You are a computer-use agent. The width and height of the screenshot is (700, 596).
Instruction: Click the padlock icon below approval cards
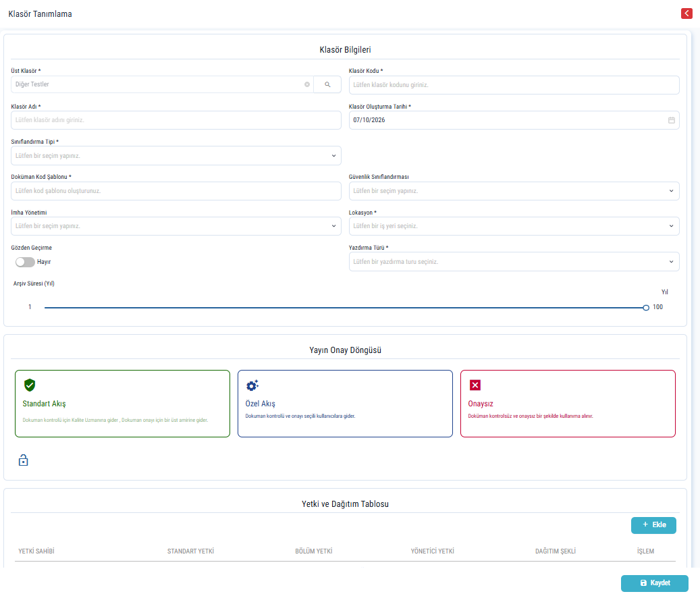tap(23, 460)
